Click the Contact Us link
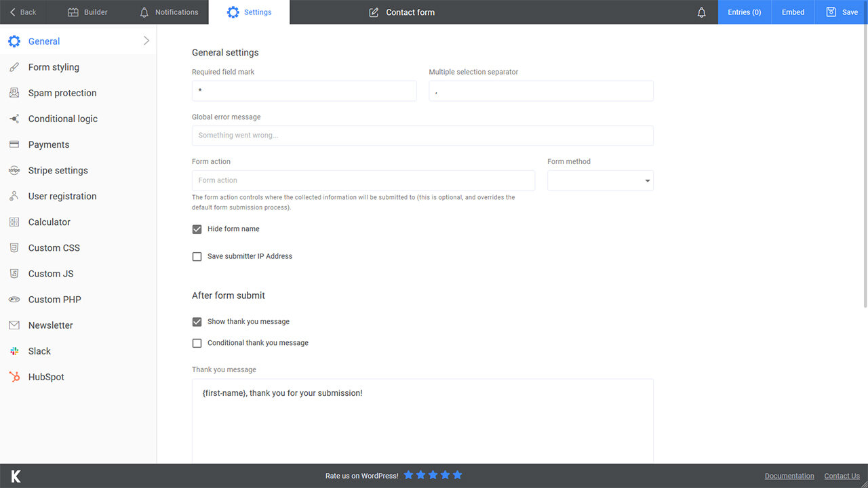This screenshot has width=868, height=488. [842, 476]
